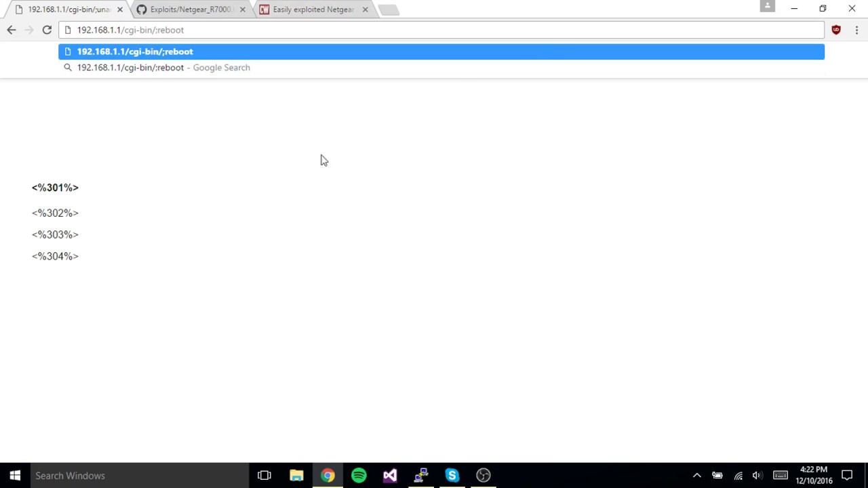The image size is (868, 488).
Task: Click inside the address bar URL field
Action: [441, 30]
